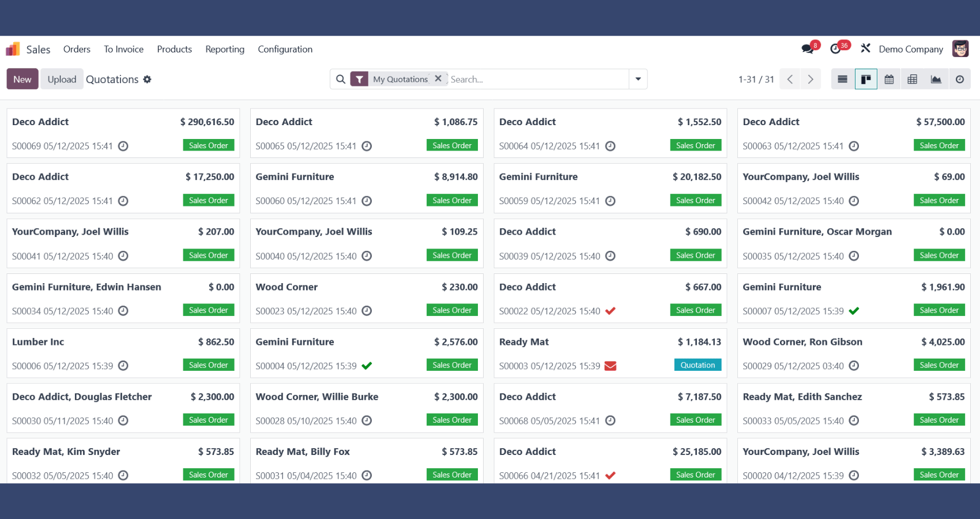The width and height of the screenshot is (980, 519).
Task: Click Wood Corner, Willie Burke name
Action: [x=317, y=397]
